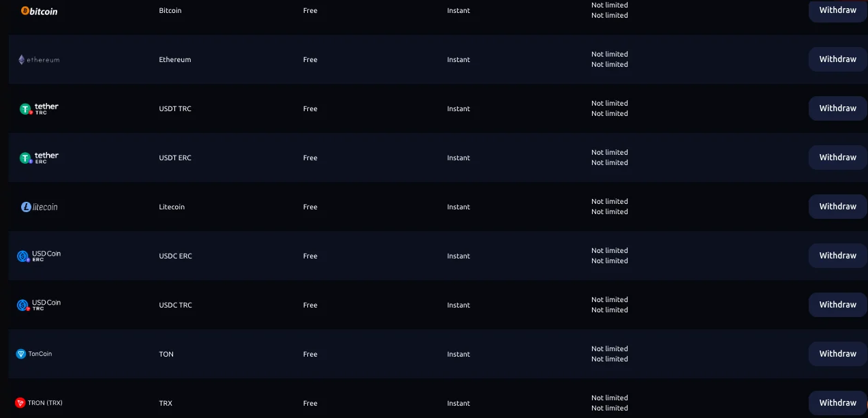Choose the USD Coin ERC logo

[39, 256]
